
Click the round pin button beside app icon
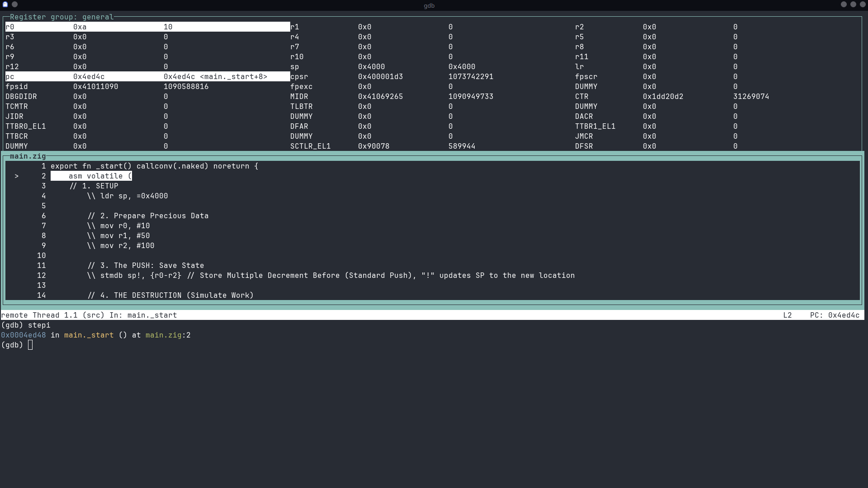[15, 5]
